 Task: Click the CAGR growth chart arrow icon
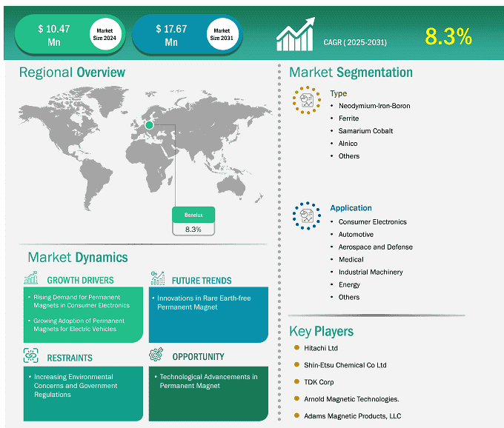(296, 34)
